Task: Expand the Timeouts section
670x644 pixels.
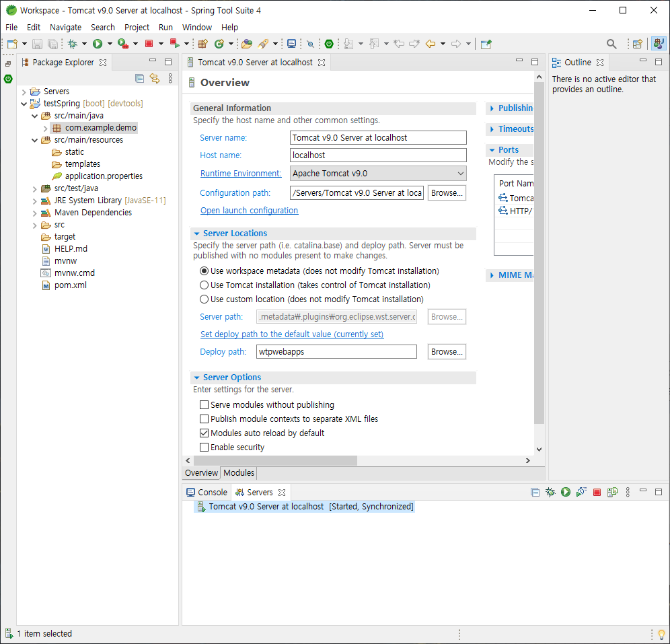Action: click(x=492, y=129)
